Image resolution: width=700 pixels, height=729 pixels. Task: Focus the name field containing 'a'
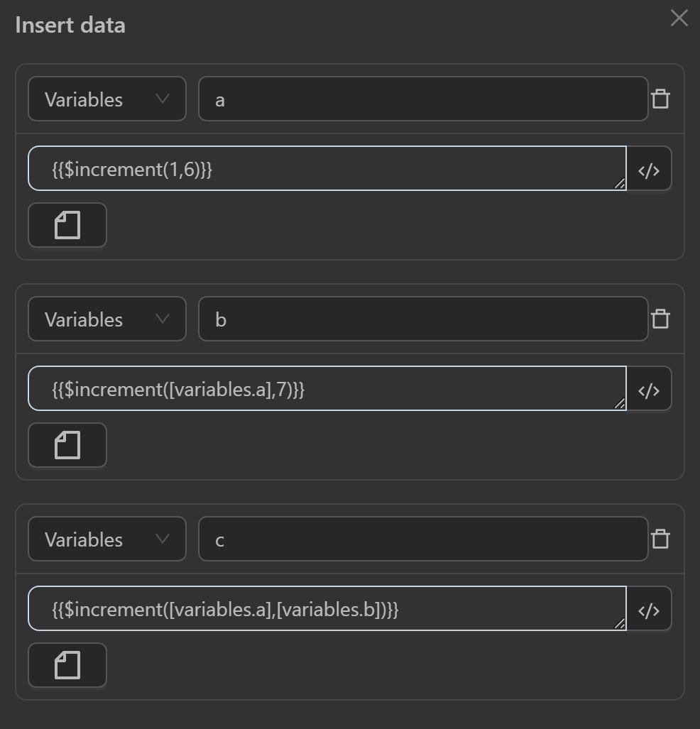(422, 99)
